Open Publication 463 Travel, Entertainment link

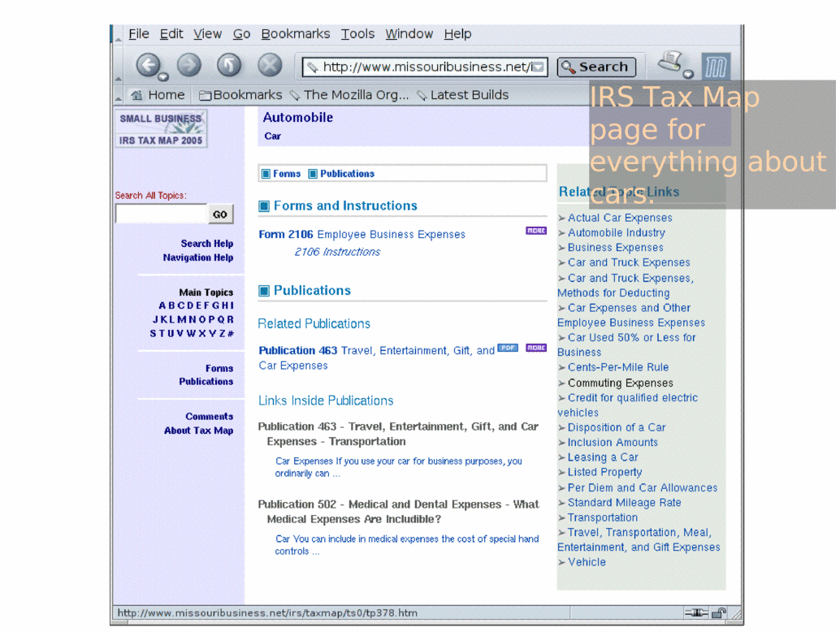coord(377,357)
